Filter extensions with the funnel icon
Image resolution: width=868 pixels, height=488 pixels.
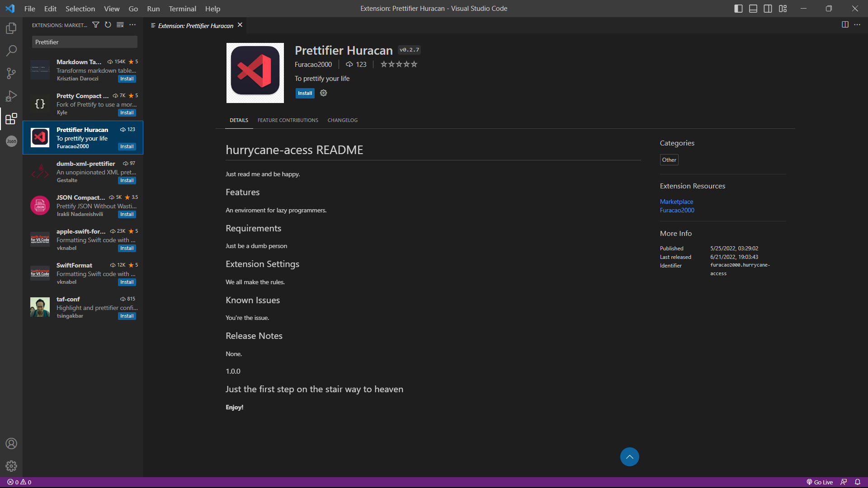96,25
